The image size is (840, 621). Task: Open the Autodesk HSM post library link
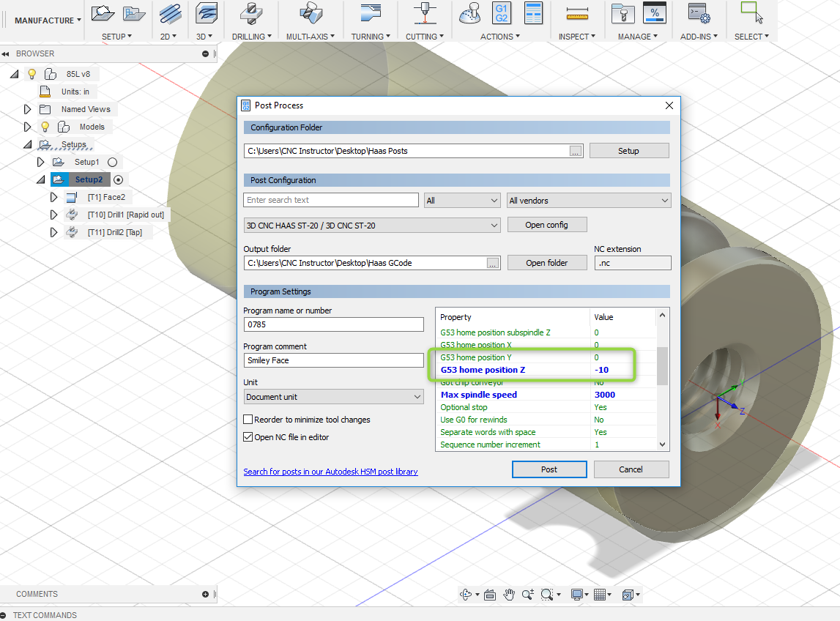330,472
